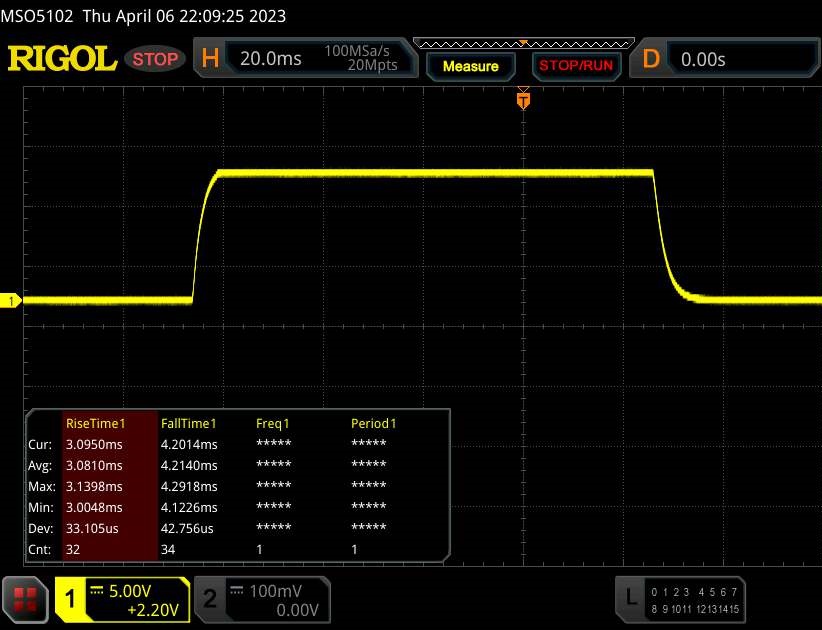Click the channel 2 DC coupling symbol
Viewport: 822px width, 630px height.
click(x=236, y=591)
